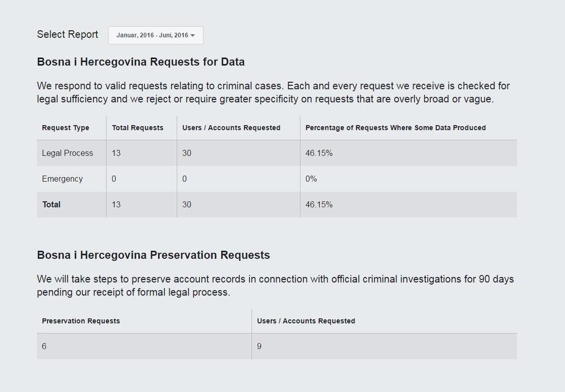The image size is (565, 392).
Task: Click the Requests for Data heading
Action: 140,62
